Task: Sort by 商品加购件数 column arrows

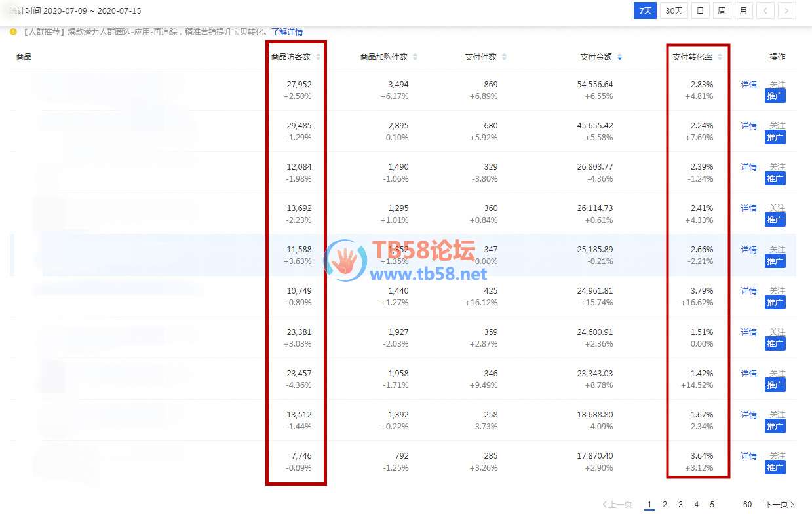Action: point(415,57)
